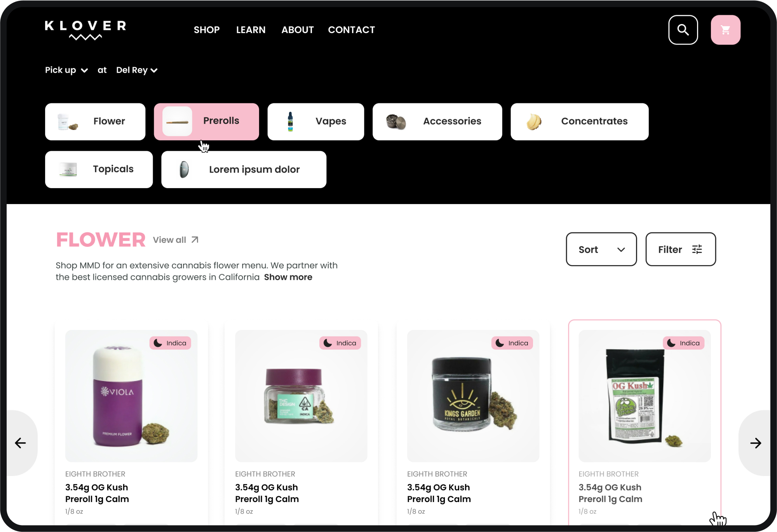Screen dimensions: 777x532
Task: Select the Concentrates category
Action: pyautogui.click(x=579, y=122)
